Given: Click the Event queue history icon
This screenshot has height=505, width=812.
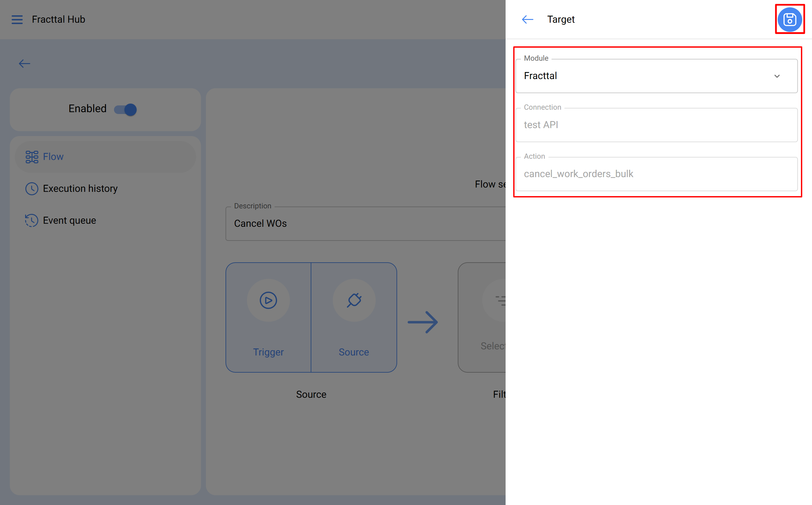Looking at the screenshot, I should pyautogui.click(x=32, y=220).
